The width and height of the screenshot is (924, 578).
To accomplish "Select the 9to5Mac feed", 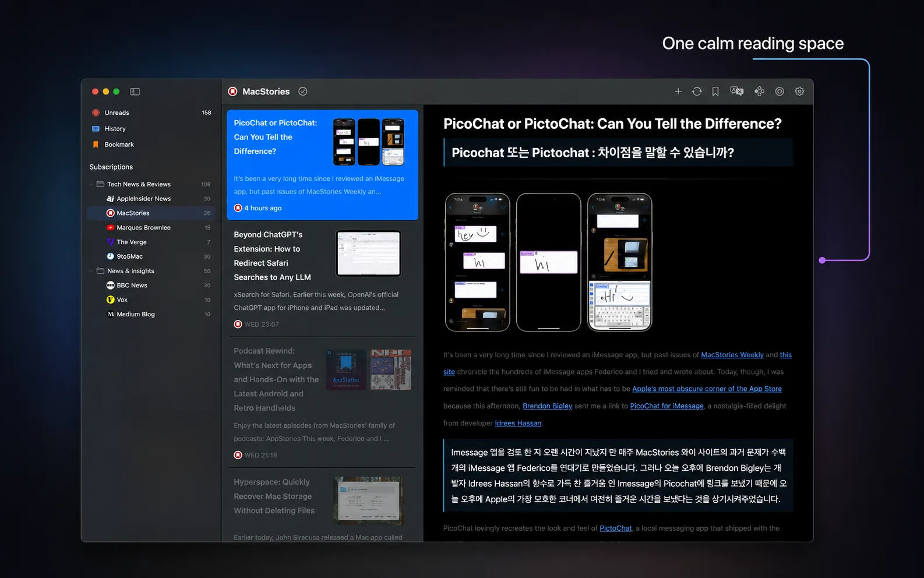I will [151, 256].
